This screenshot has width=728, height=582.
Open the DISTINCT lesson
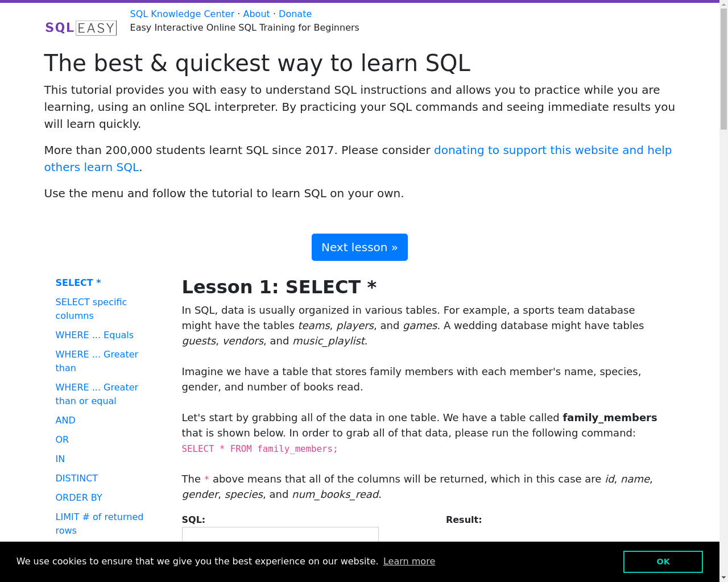coord(77,478)
